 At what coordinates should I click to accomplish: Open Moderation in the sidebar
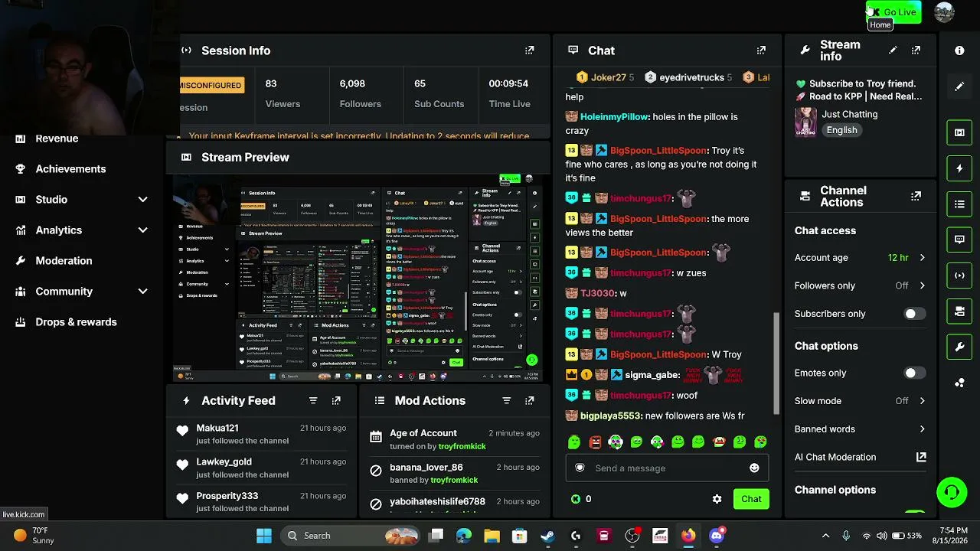[x=64, y=261]
